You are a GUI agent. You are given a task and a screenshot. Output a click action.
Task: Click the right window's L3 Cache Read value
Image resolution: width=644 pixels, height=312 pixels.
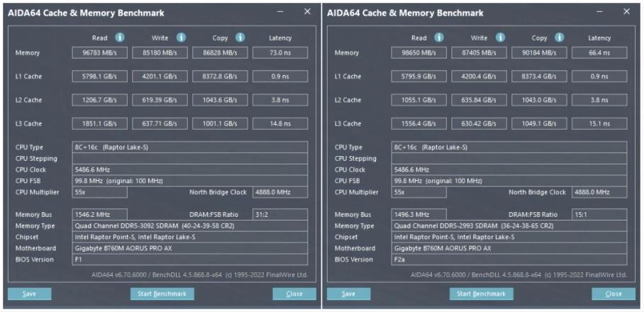(x=419, y=123)
